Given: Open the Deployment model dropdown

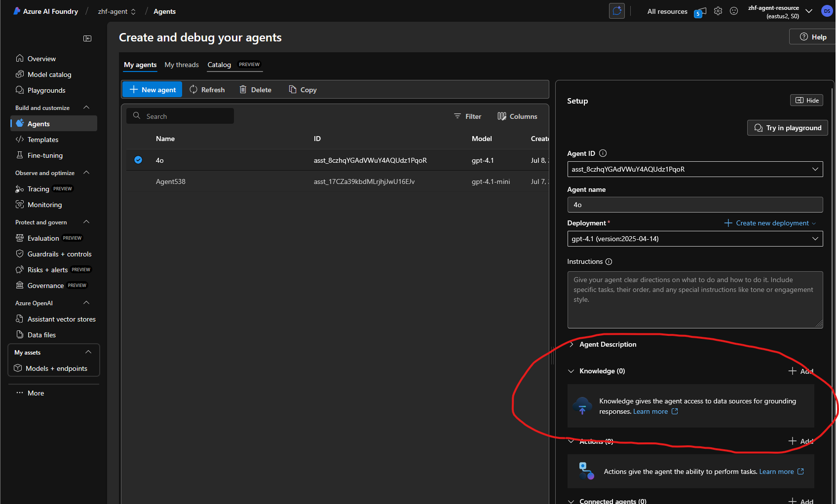Looking at the screenshot, I should pos(695,239).
